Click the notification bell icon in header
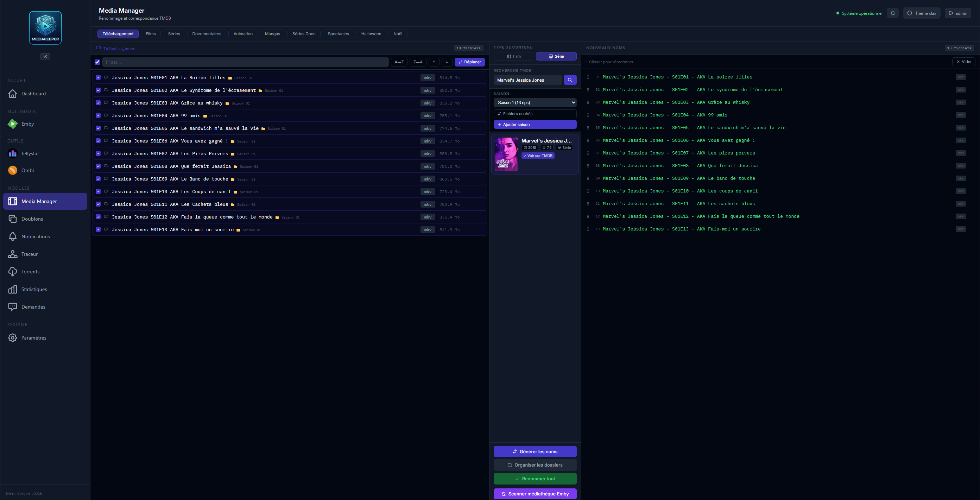Image resolution: width=980 pixels, height=500 pixels. click(x=892, y=13)
